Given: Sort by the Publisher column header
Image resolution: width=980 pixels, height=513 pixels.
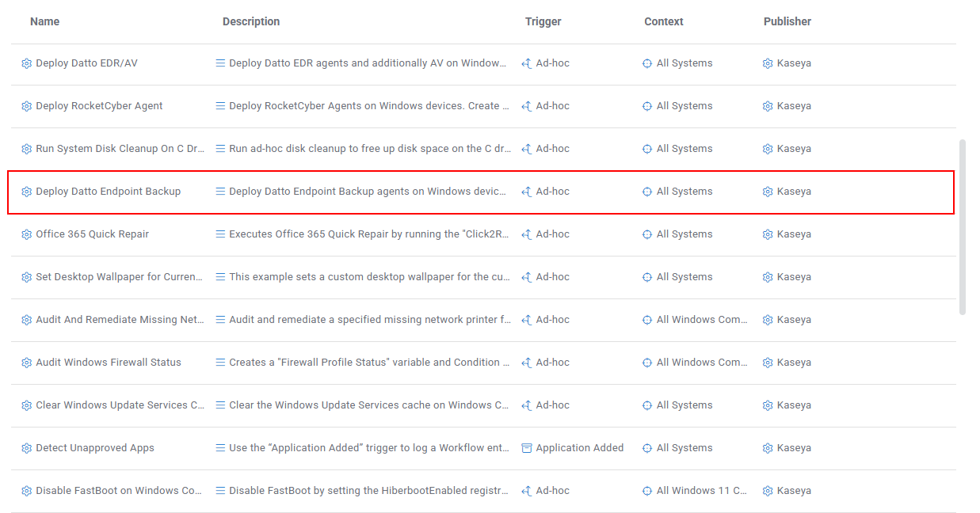Looking at the screenshot, I should point(787,21).
